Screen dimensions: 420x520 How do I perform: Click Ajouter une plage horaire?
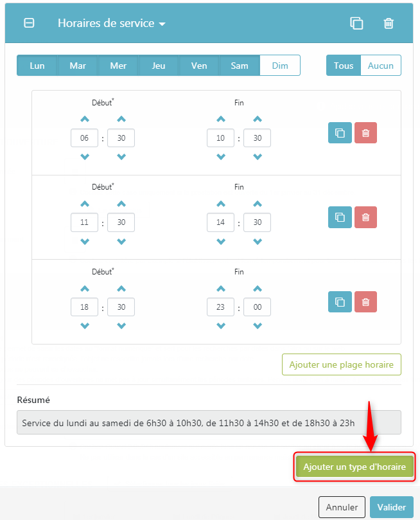(342, 365)
